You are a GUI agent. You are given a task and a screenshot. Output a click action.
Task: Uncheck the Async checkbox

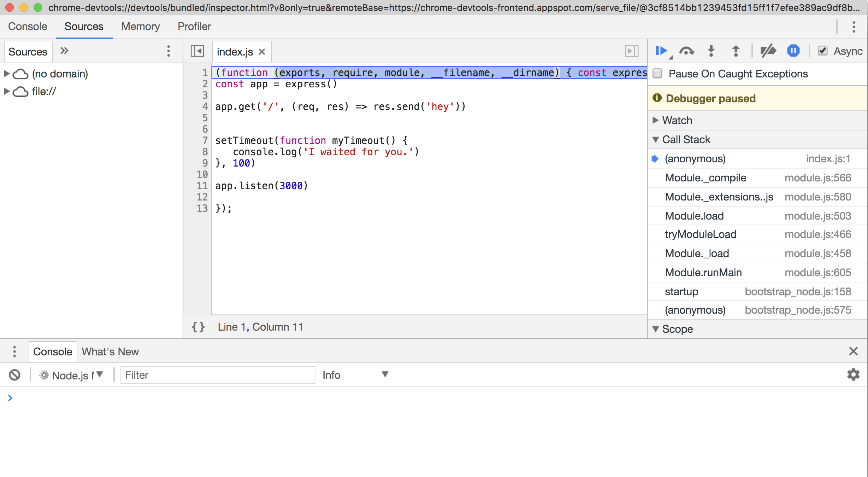click(x=822, y=51)
